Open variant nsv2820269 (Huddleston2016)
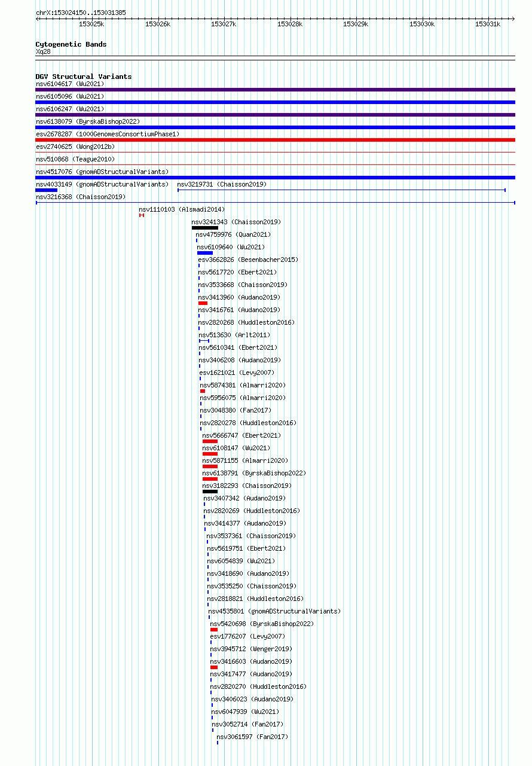Image resolution: width=532 pixels, height=766 pixels. (252, 511)
